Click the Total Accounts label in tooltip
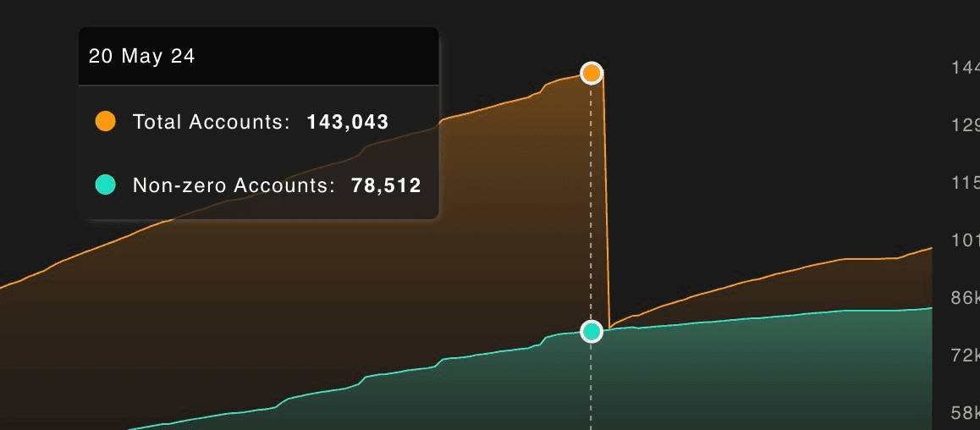The image size is (980, 430). pyautogui.click(x=212, y=122)
